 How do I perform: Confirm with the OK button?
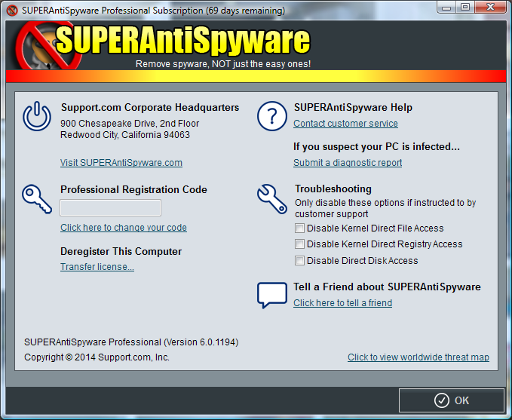(x=452, y=400)
